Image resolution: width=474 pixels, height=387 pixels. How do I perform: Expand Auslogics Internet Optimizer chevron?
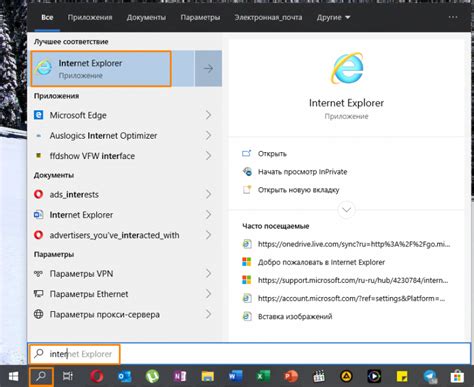(x=208, y=136)
